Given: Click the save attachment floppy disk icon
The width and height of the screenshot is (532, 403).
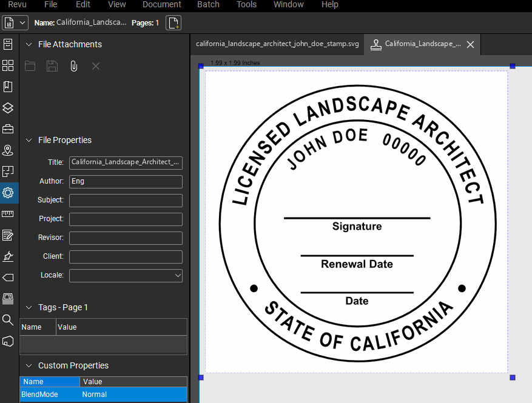Looking at the screenshot, I should pos(52,66).
